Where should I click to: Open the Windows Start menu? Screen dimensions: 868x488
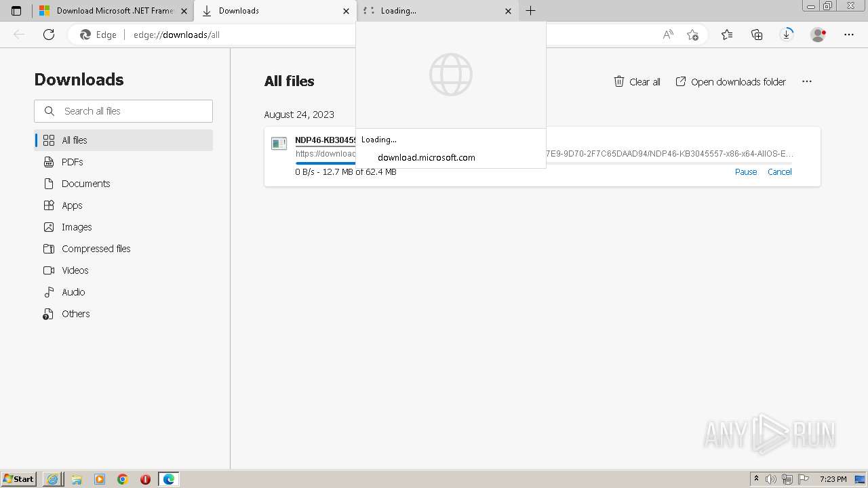19,479
